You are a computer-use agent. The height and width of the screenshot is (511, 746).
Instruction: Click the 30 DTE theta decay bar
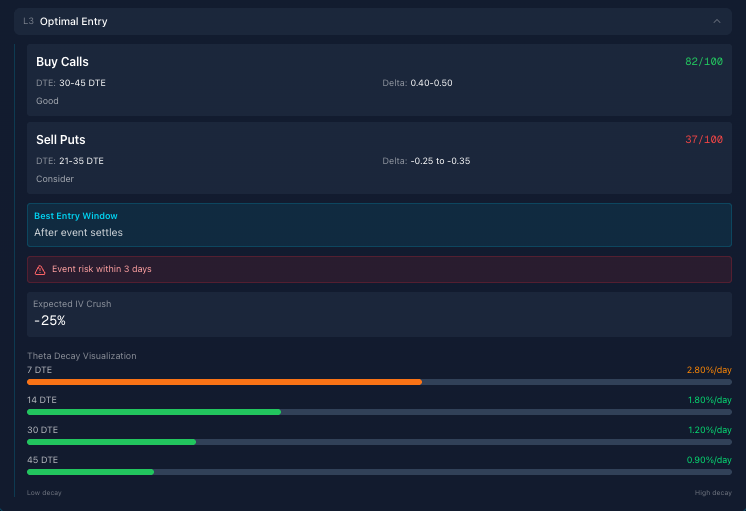[111, 442]
